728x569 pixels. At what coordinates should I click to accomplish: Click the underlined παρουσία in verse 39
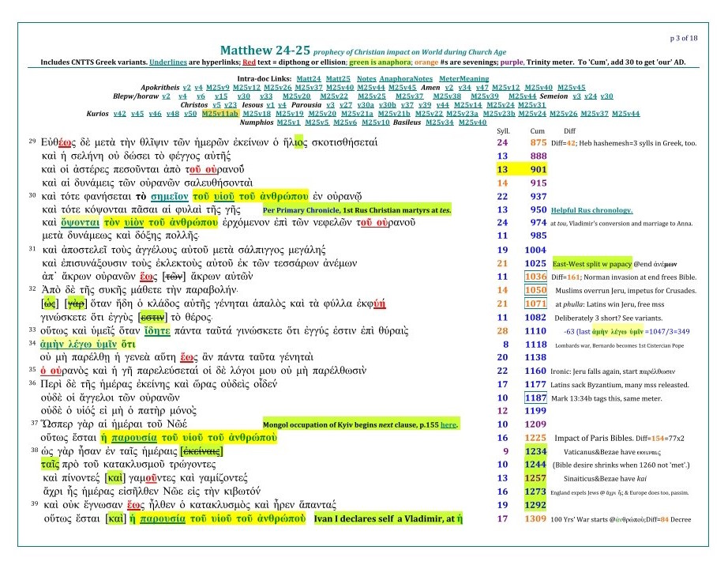point(163,518)
